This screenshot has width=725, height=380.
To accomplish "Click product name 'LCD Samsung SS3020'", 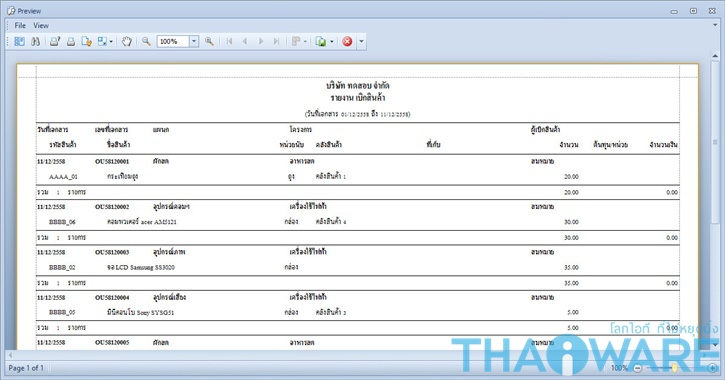I will coord(145,267).
